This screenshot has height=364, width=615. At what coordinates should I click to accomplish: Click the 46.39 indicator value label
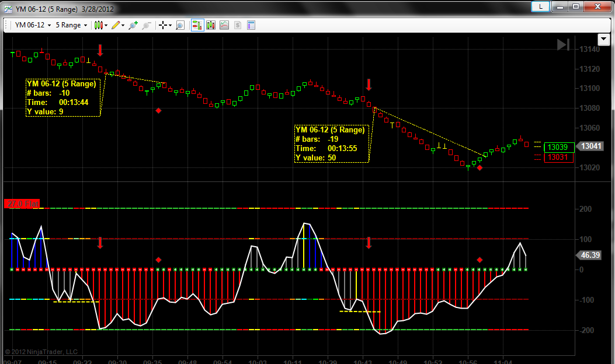(588, 255)
